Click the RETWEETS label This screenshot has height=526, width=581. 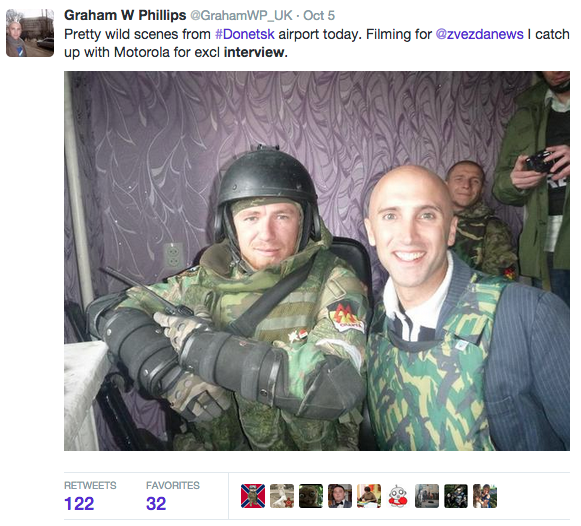coord(90,485)
